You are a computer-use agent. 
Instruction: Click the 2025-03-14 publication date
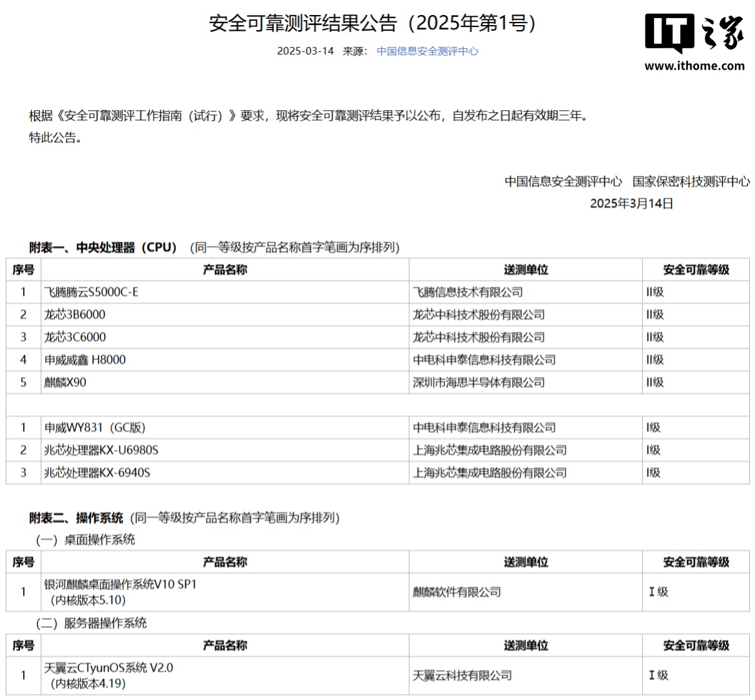coord(305,51)
